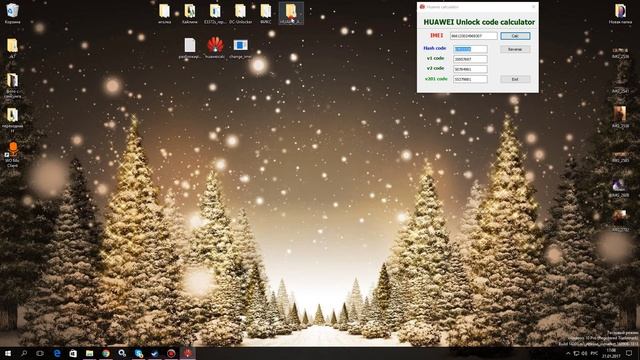Open Skype from the taskbar
This screenshot has width=640, height=360.
click(138, 353)
